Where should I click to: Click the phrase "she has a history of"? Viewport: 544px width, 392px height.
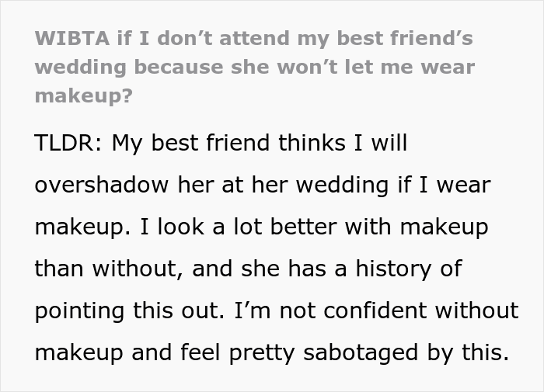351,269
